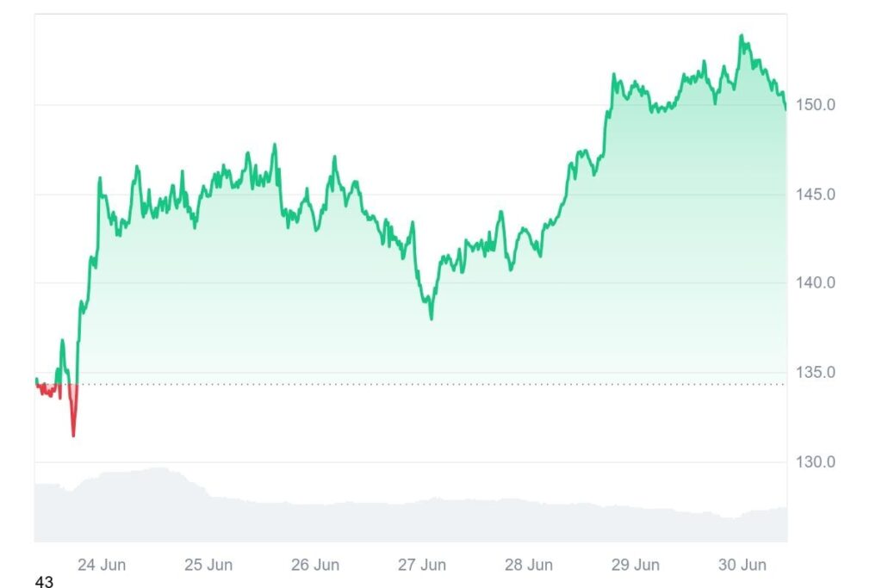Click the 135.0 price axis label

pos(813,373)
